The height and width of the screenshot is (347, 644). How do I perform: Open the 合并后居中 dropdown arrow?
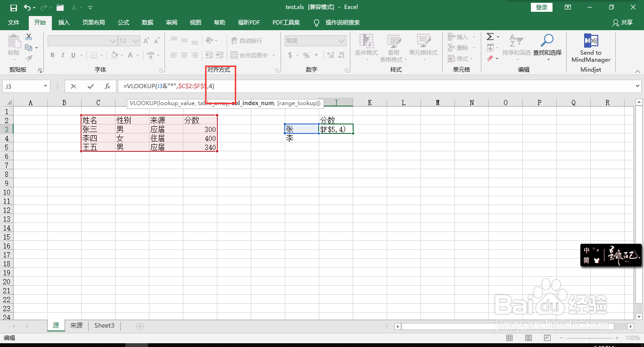click(x=273, y=55)
